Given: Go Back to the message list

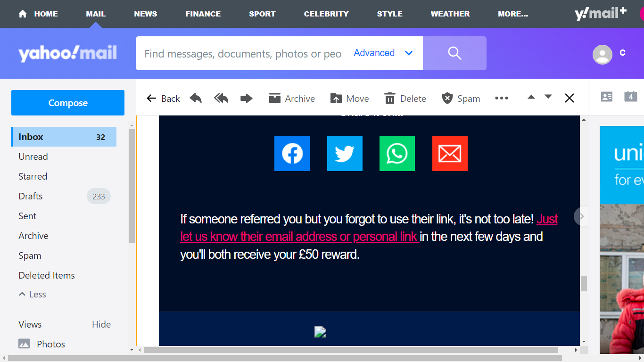Looking at the screenshot, I should [163, 98].
